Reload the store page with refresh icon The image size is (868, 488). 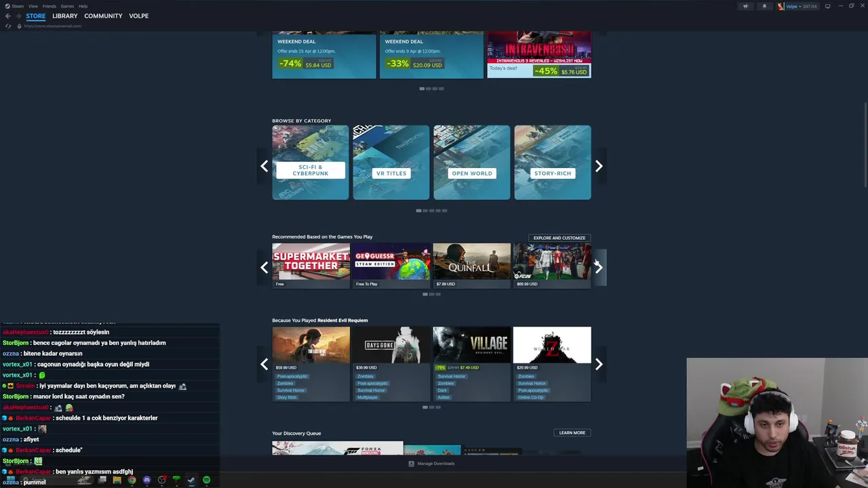click(8, 26)
